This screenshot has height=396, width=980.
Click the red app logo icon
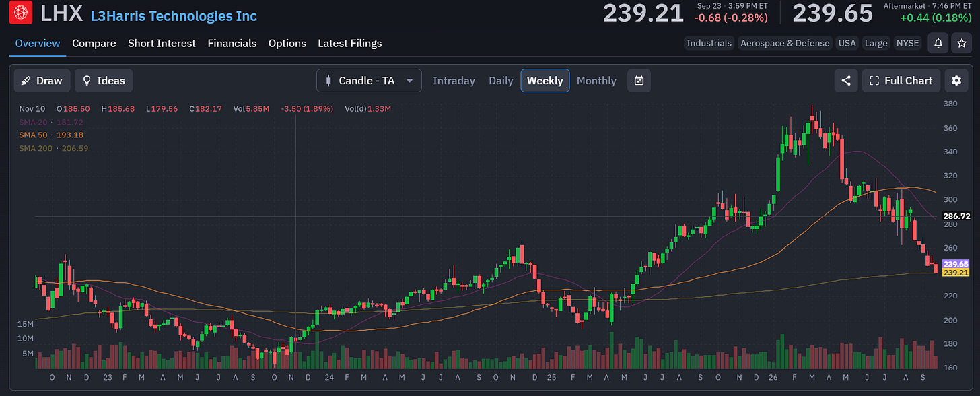pyautogui.click(x=21, y=13)
